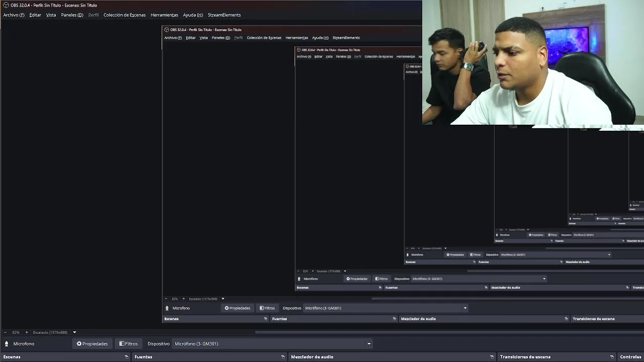The height and width of the screenshot is (362, 644).
Task: Click Propiedades in the second nested OBS copy
Action: (357, 279)
